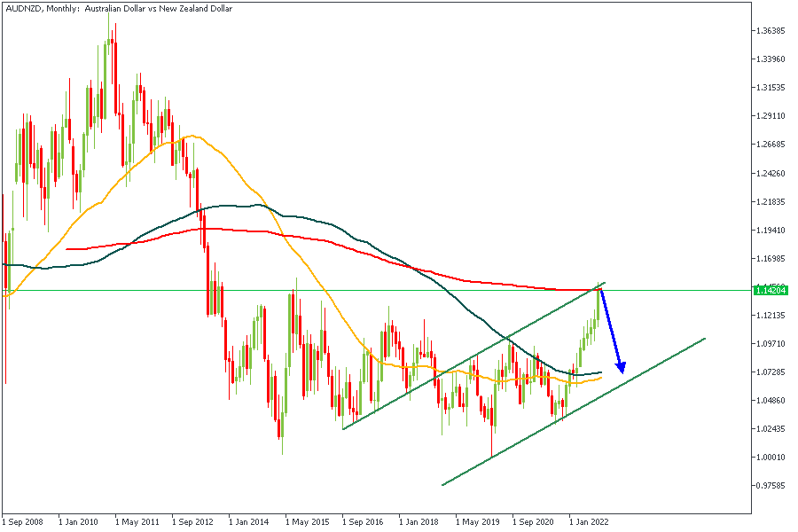Select the 1 Sep 2016 date label

coord(364,523)
